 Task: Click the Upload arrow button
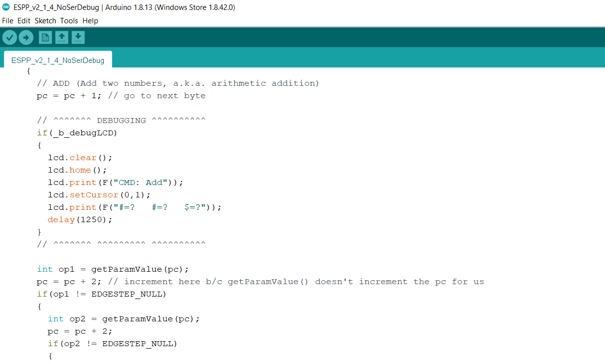(x=26, y=37)
